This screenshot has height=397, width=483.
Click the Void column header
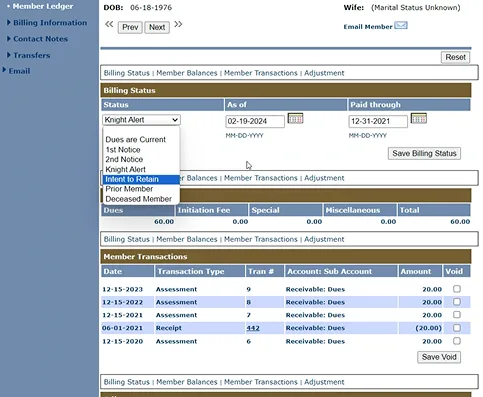(456, 271)
